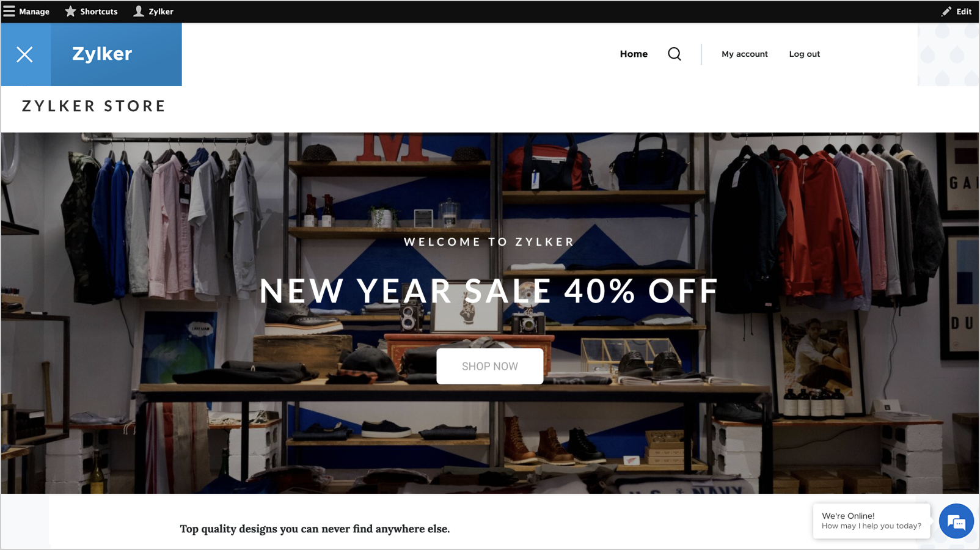Open the My account link
This screenshot has height=550, width=980.
tap(744, 54)
